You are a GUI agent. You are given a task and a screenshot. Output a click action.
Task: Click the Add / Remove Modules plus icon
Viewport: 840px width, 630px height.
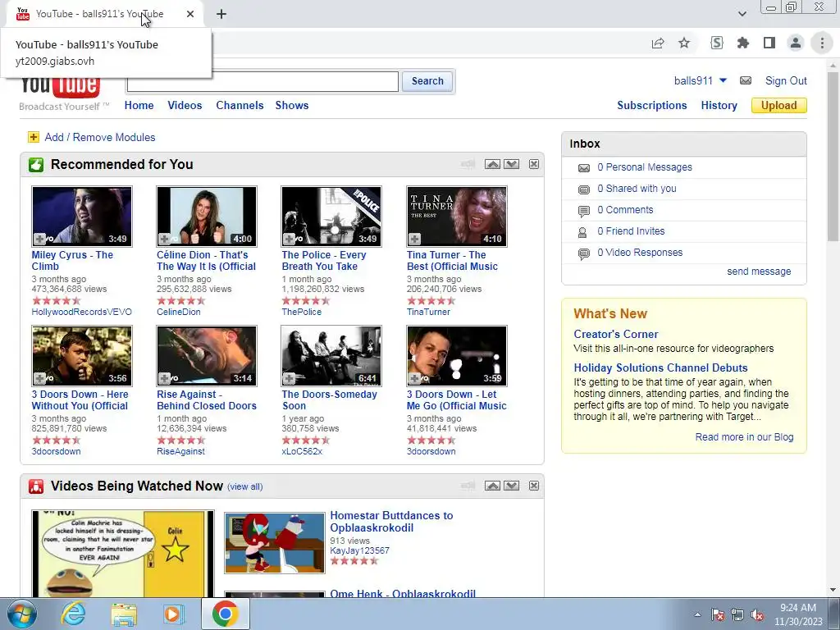33,137
